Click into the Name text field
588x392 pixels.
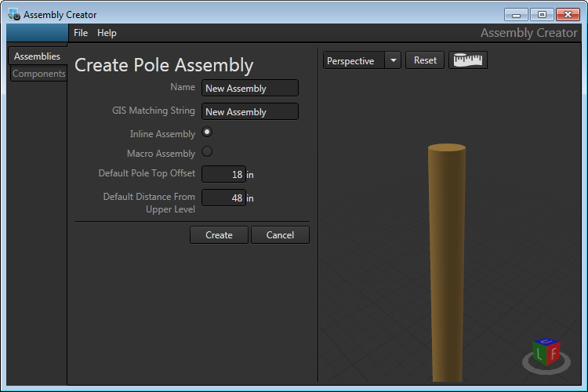point(249,89)
